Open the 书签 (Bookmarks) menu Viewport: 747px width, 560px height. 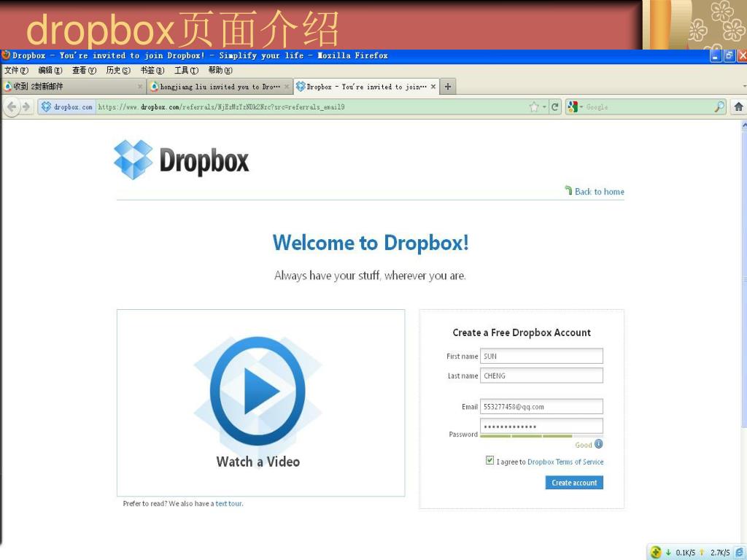tap(152, 71)
